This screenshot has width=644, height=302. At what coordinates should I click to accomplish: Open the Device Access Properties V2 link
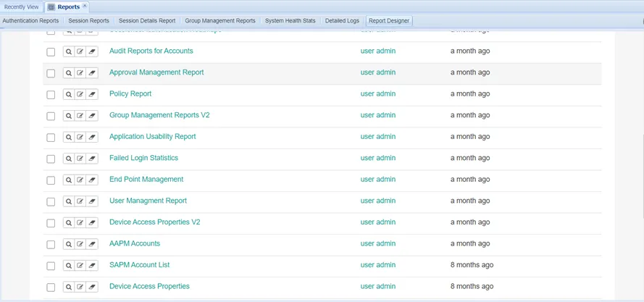coord(155,222)
